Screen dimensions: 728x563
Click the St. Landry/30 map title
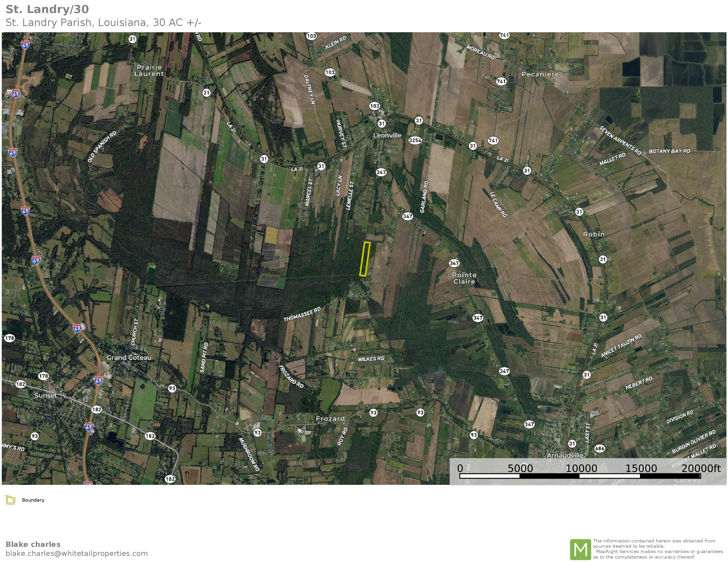pos(47,9)
